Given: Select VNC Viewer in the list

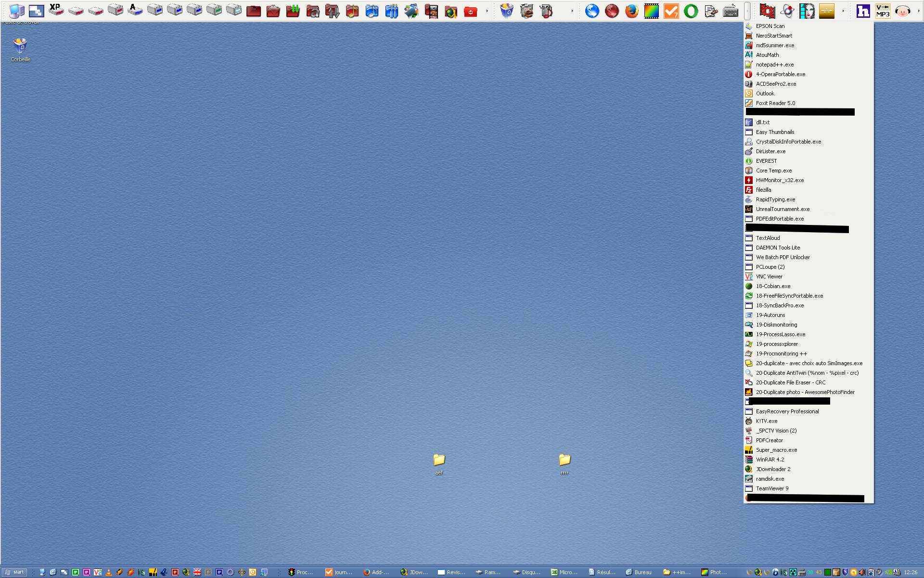Looking at the screenshot, I should [x=808, y=276].
